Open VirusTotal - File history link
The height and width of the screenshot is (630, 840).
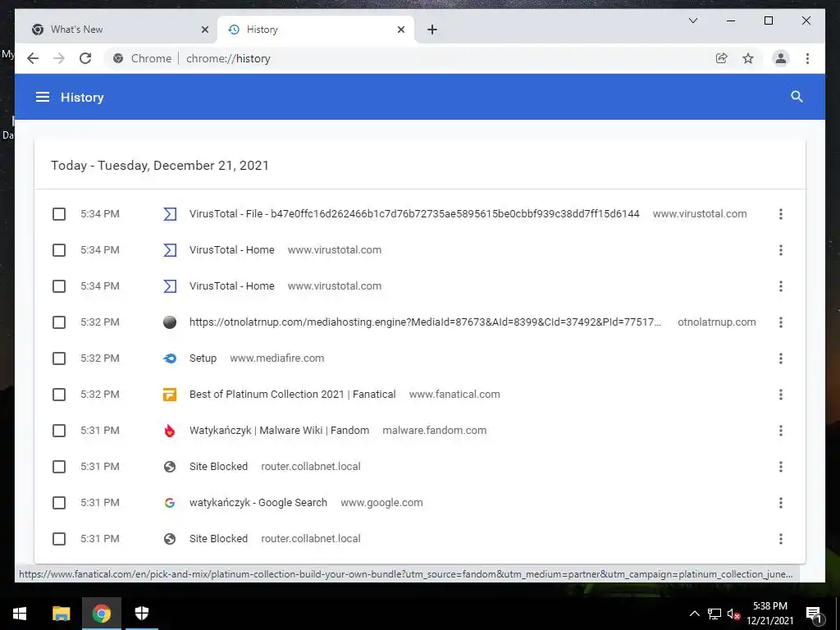click(x=414, y=214)
